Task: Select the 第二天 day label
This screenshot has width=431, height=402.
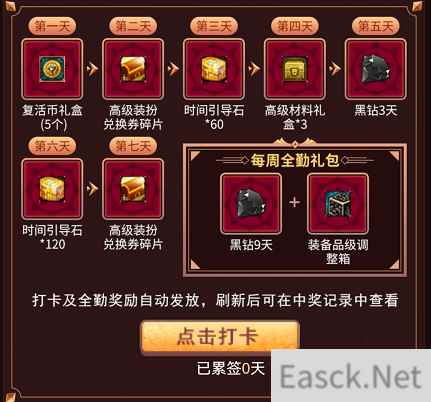Action: [x=133, y=26]
